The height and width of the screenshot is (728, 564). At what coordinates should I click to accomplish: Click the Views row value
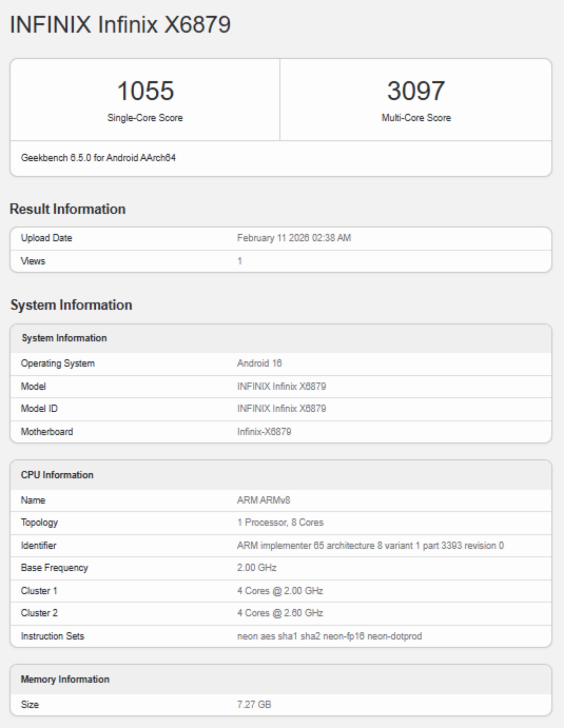click(240, 261)
